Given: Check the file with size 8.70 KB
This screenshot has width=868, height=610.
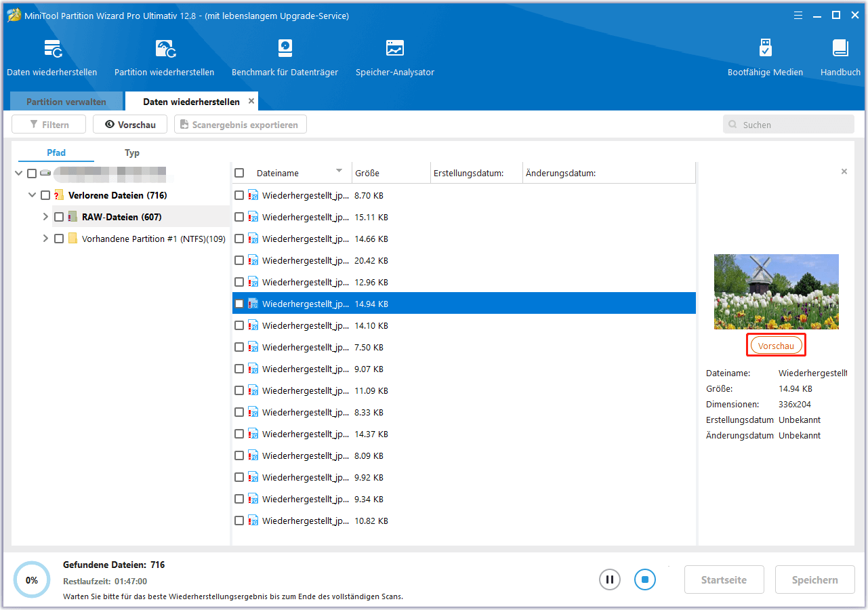Looking at the screenshot, I should [239, 195].
